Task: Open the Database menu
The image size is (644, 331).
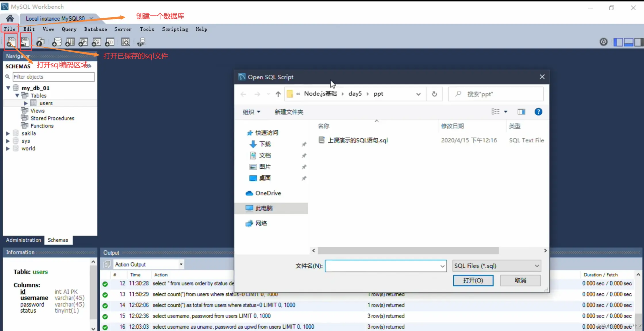Action: [x=95, y=29]
